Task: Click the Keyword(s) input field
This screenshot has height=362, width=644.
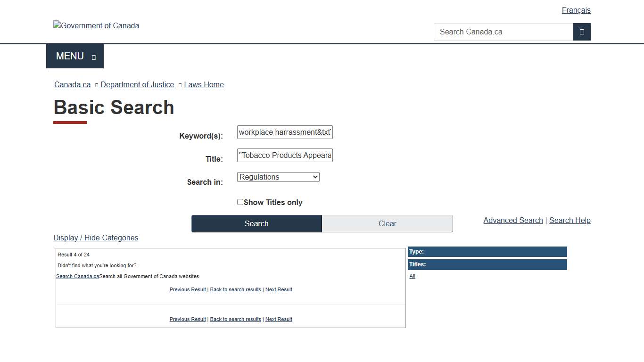Action: tap(285, 132)
